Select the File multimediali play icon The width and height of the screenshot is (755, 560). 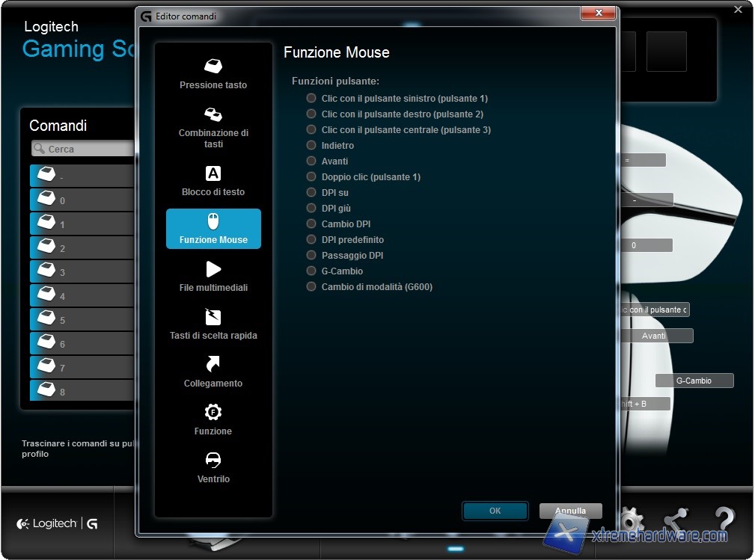pos(213,269)
